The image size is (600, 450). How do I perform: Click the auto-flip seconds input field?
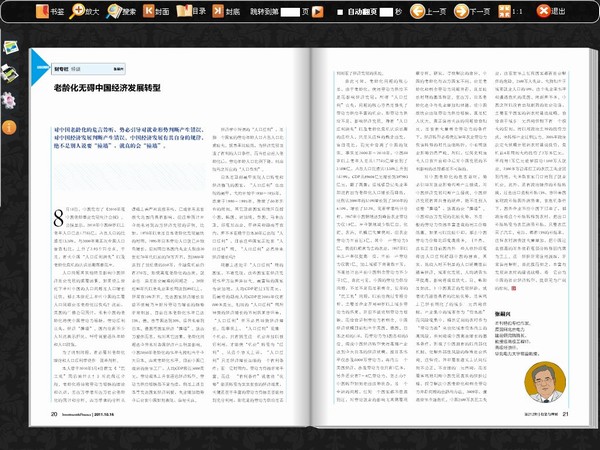click(386, 12)
